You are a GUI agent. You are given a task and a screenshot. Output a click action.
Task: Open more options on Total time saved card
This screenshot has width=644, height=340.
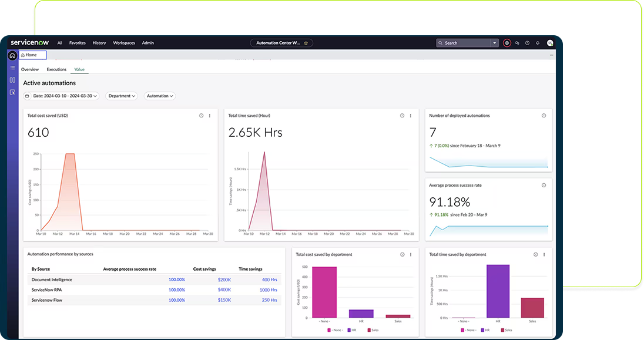[x=410, y=116]
